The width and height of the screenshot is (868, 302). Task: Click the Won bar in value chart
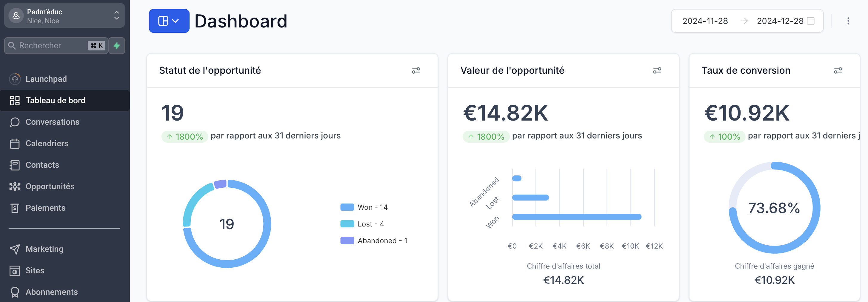[x=577, y=217]
